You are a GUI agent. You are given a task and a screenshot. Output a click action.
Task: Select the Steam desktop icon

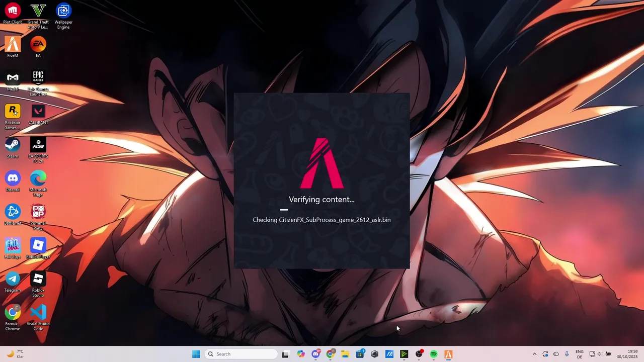[13, 148]
